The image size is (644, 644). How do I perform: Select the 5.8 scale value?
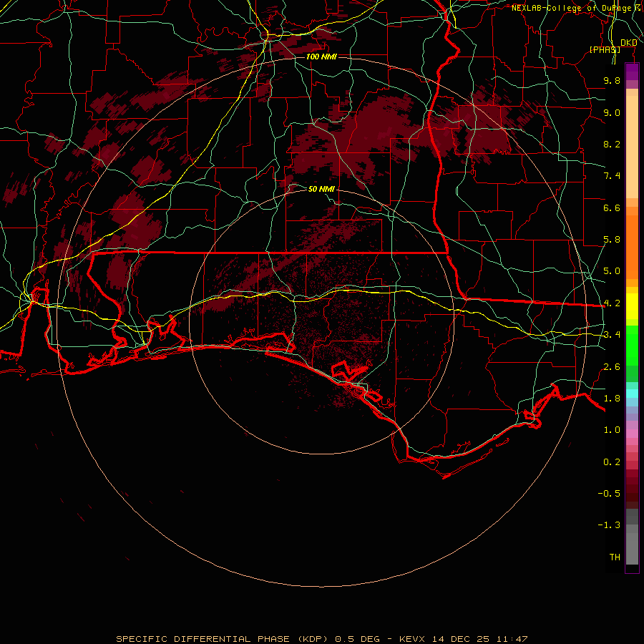tap(612, 240)
